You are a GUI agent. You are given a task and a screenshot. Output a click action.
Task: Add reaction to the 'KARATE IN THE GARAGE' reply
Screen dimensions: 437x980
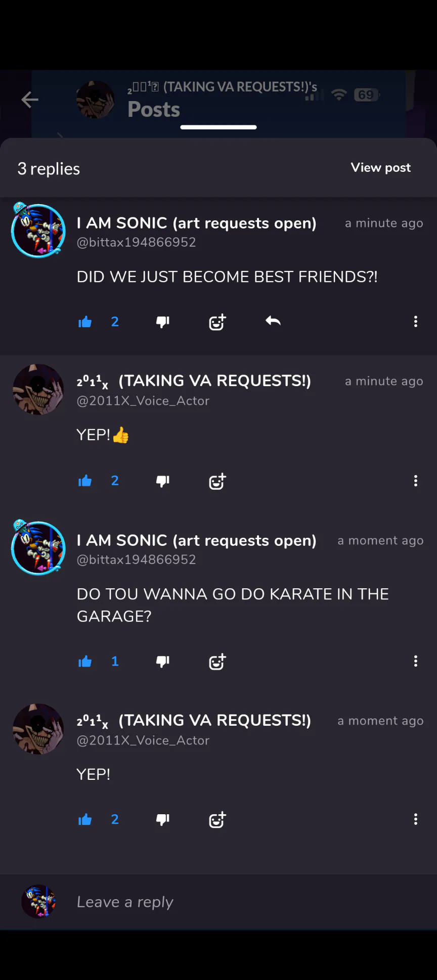click(217, 662)
